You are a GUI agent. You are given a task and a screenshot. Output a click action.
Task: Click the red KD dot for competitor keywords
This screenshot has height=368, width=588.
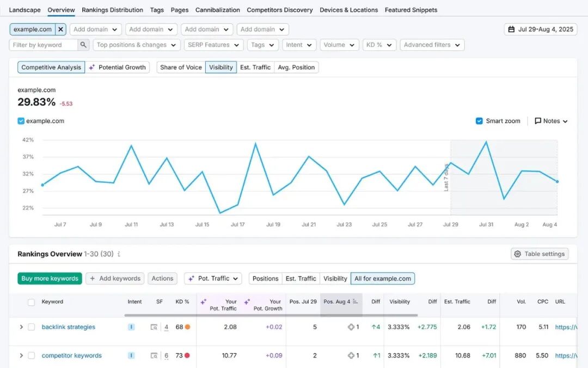pos(187,355)
